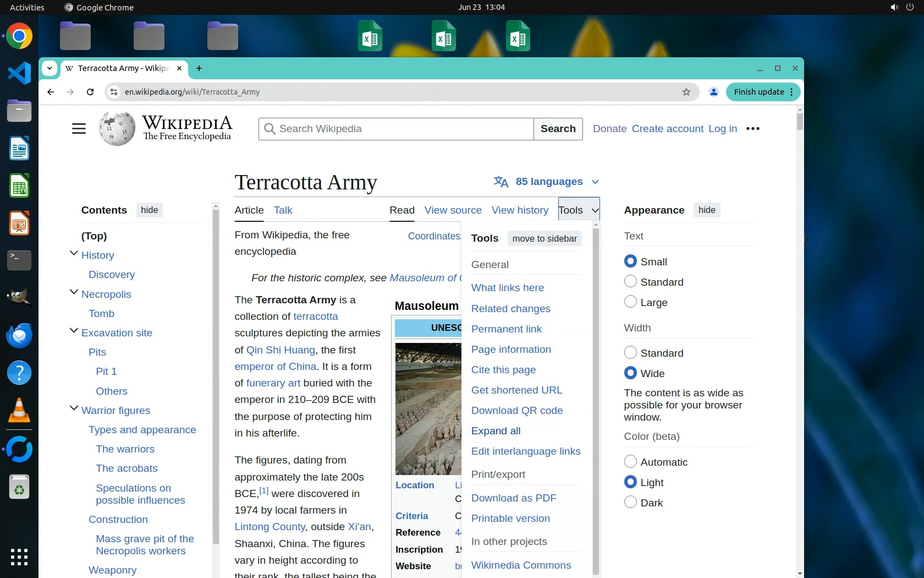The width and height of the screenshot is (924, 578).
Task: Click the Wikipedia globe logo
Action: pyautogui.click(x=117, y=129)
